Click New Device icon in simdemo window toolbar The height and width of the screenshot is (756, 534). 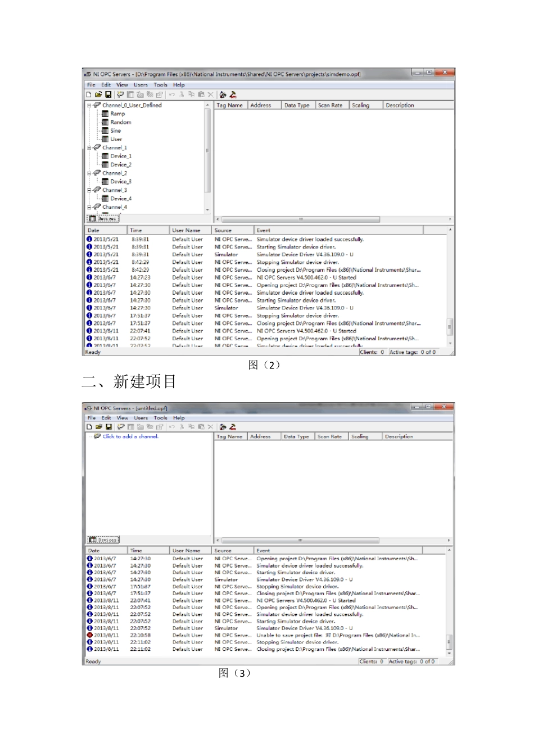[x=130, y=94]
